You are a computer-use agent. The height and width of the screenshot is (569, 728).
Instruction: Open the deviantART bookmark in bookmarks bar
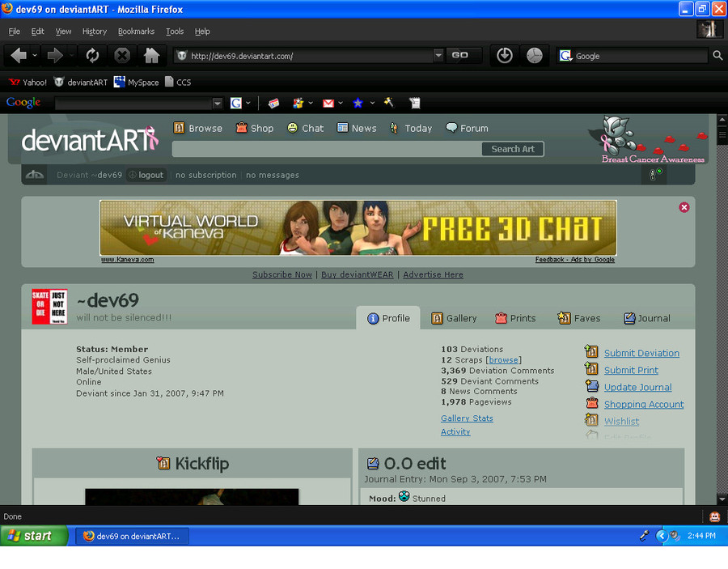(80, 83)
